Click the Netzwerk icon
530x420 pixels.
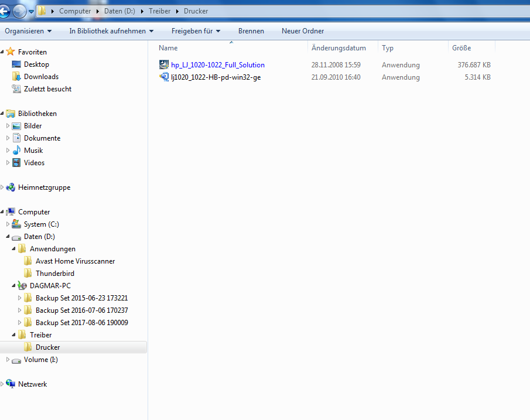coord(11,384)
